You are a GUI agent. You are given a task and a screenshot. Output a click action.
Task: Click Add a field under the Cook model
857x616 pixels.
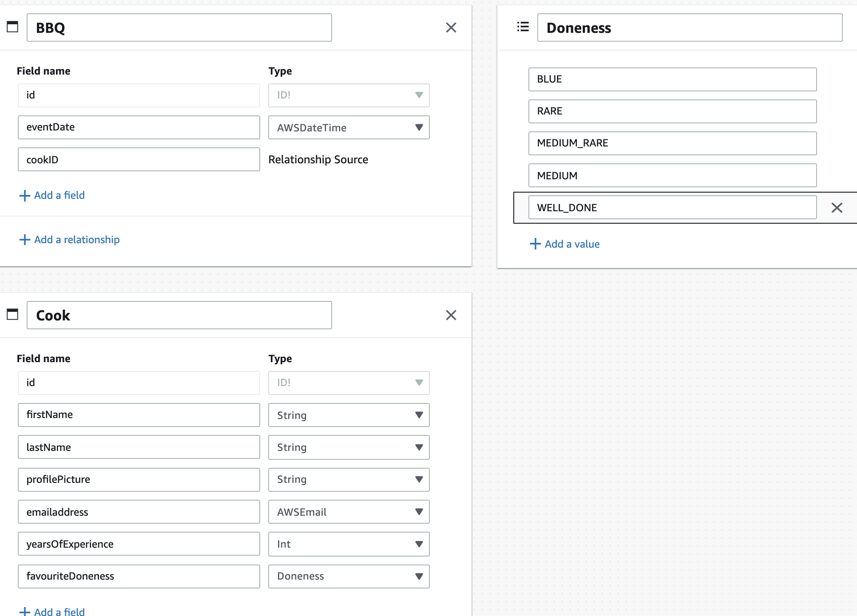[59, 611]
